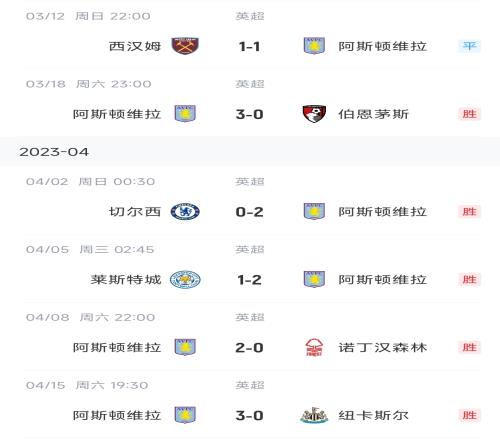This screenshot has width=500, height=440.
Task: Open team name 诺丁汉森林
Action: point(383,347)
